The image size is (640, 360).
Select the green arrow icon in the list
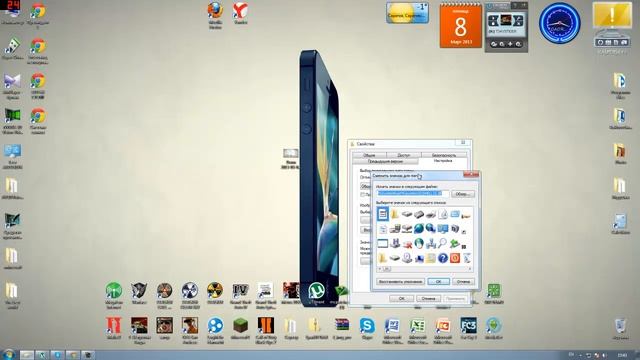(x=454, y=244)
